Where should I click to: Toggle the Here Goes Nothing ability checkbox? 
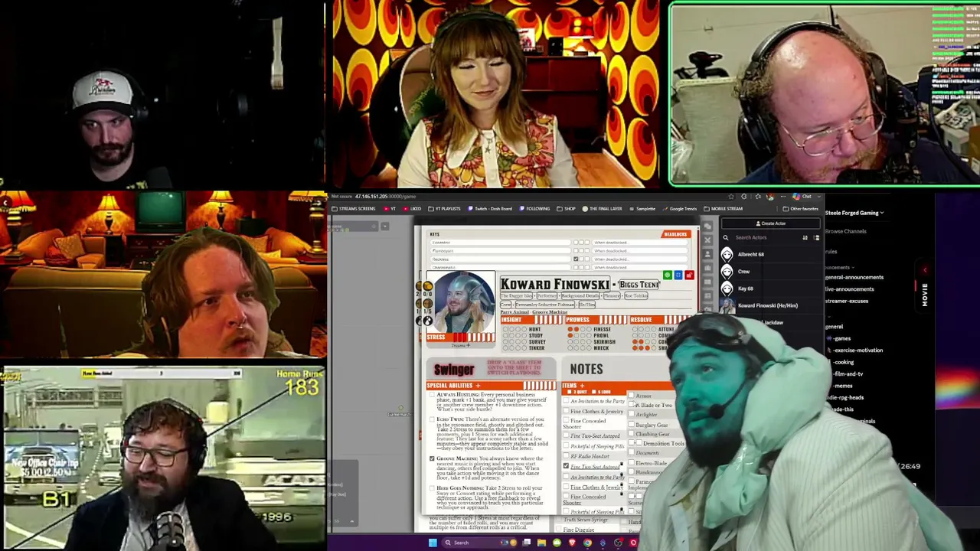pos(432,488)
